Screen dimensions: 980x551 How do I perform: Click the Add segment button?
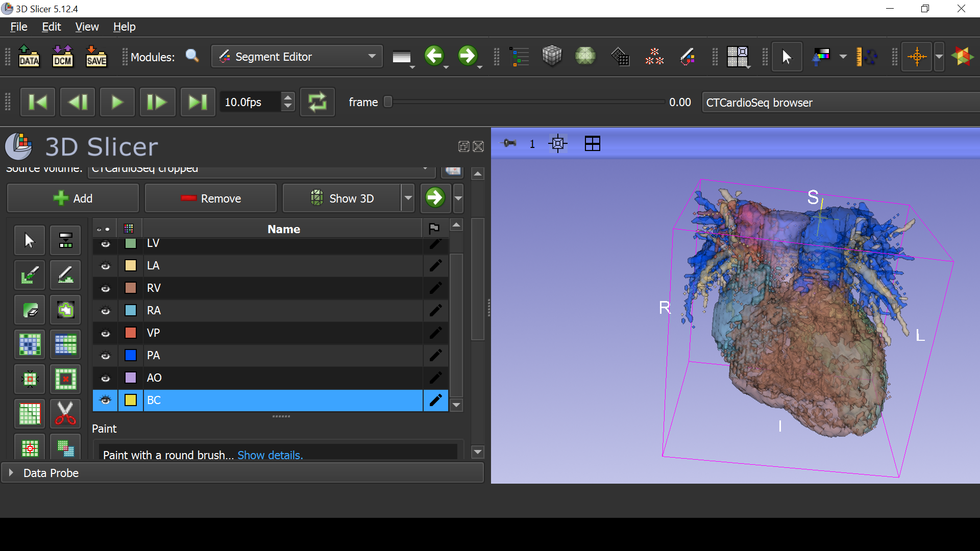73,198
